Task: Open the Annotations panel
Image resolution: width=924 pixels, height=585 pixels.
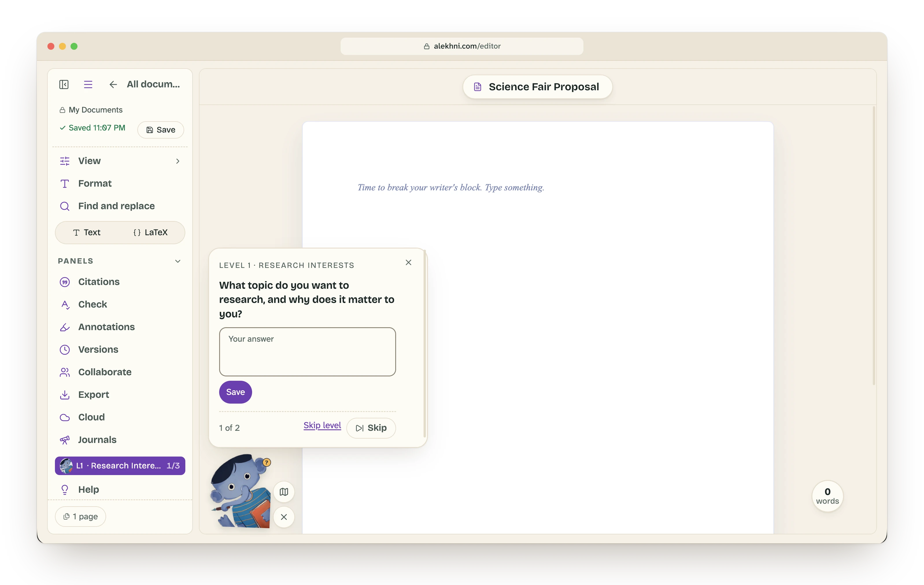Action: point(120,327)
